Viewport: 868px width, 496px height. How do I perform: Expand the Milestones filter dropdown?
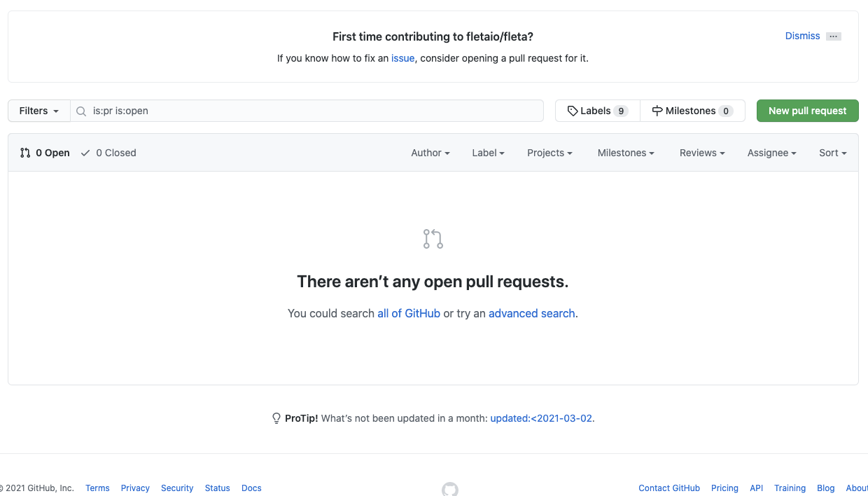click(x=626, y=153)
